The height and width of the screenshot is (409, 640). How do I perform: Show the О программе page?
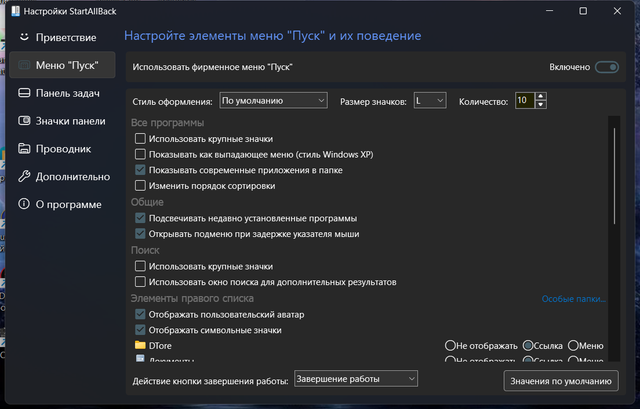pos(62,204)
